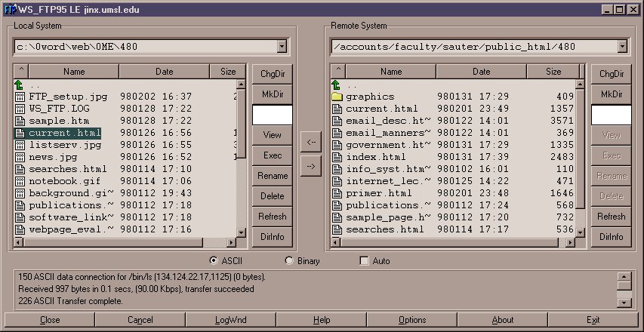The image size is (644, 332).
Task: Click the right arrow upload transfer button
Action: (311, 164)
